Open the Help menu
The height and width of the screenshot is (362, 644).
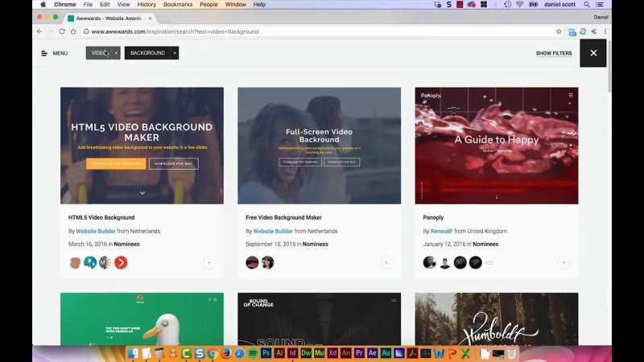click(259, 5)
